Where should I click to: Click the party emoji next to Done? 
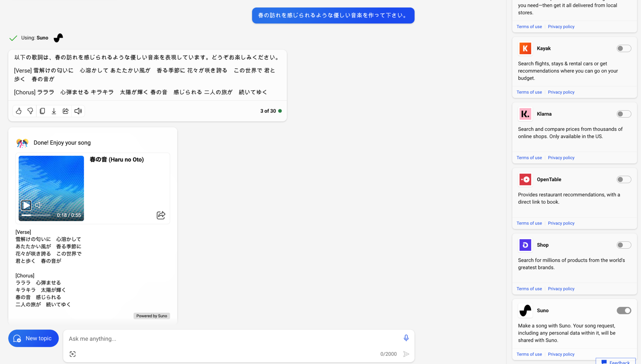[22, 143]
